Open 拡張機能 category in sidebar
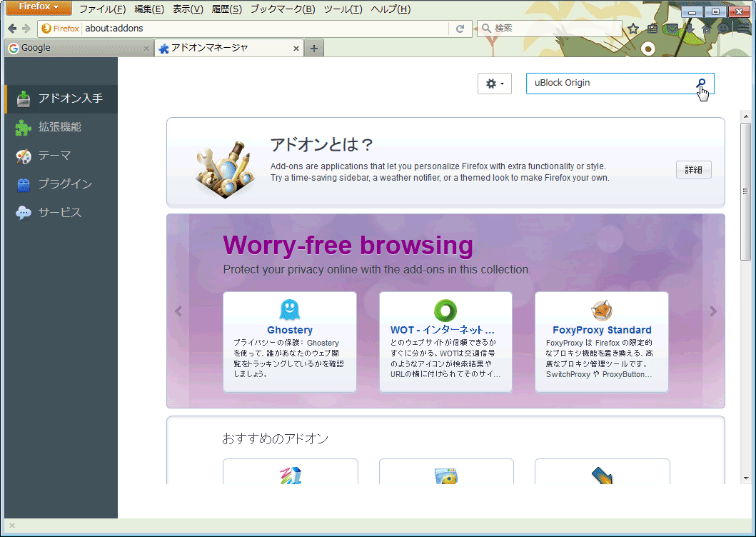The height and width of the screenshot is (537, 756). [61, 127]
